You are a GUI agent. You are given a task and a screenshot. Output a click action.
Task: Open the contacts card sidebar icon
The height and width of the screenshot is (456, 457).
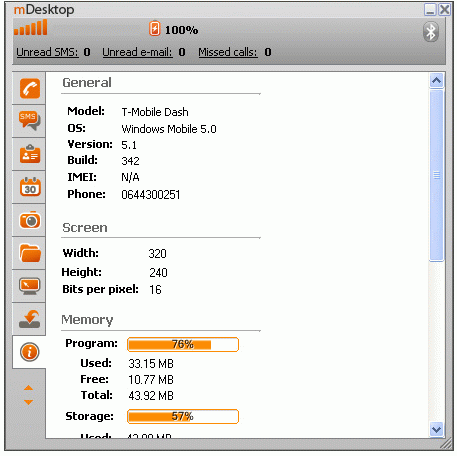click(x=30, y=154)
